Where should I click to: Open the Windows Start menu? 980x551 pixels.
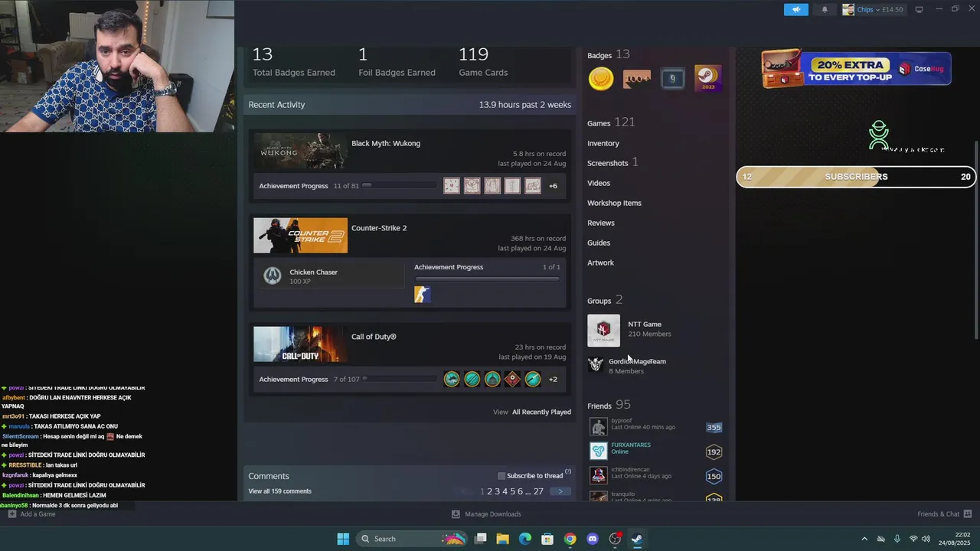(x=343, y=539)
